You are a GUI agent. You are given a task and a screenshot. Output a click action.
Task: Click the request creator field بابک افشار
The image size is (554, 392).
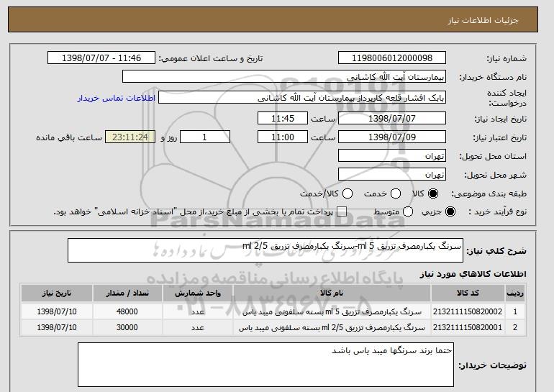[x=302, y=98]
